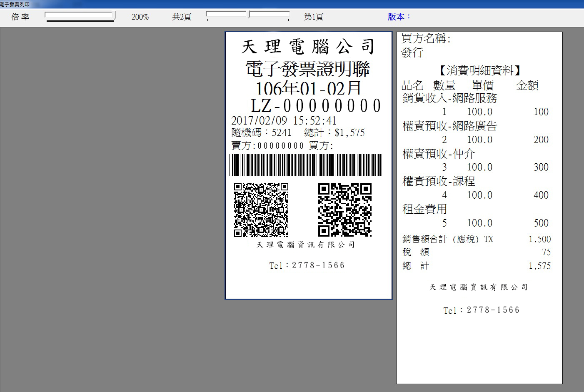Click the amount 500 for 租金費用

point(541,223)
